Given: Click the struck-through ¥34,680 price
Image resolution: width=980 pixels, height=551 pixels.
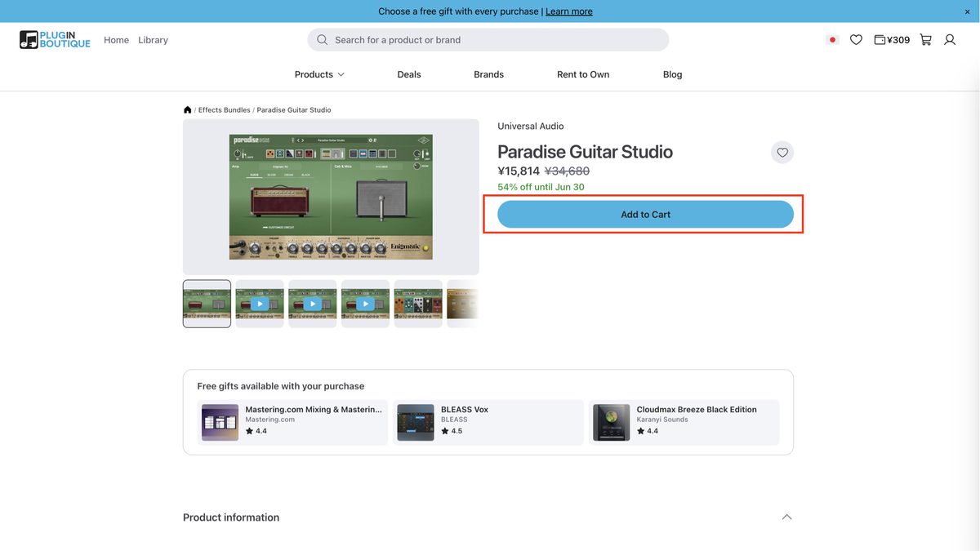Looking at the screenshot, I should click(567, 171).
